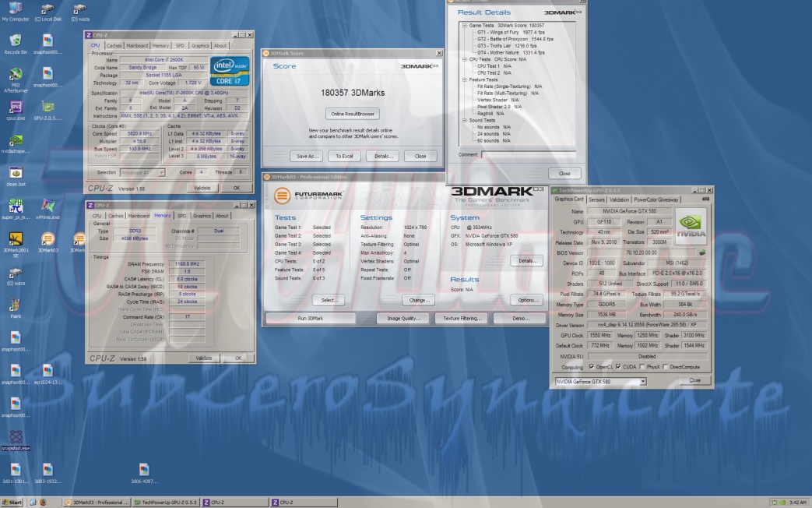
Task: Switch to Mainboard tab in top CPU-Z
Action: coord(137,46)
